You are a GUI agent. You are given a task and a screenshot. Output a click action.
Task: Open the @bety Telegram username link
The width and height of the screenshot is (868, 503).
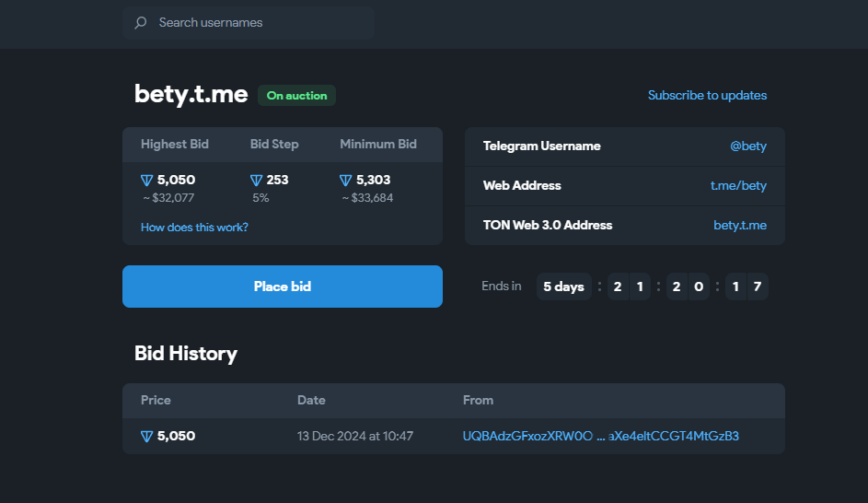click(748, 146)
